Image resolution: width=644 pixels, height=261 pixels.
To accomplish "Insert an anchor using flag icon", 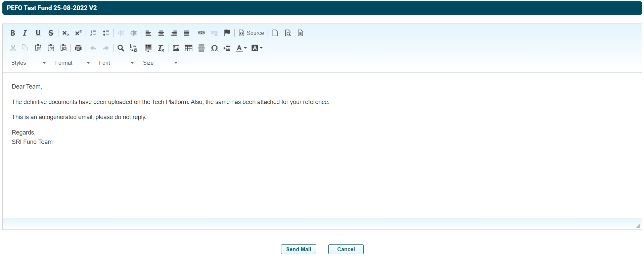I will 227,33.
